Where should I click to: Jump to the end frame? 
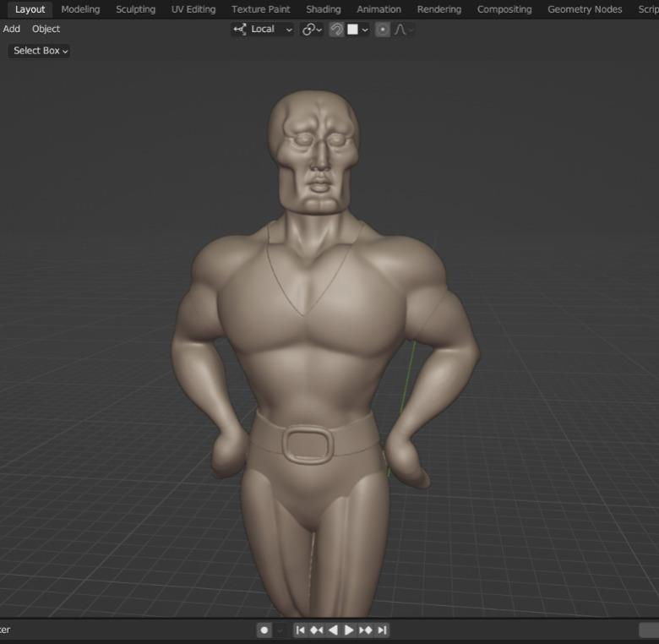[382, 630]
